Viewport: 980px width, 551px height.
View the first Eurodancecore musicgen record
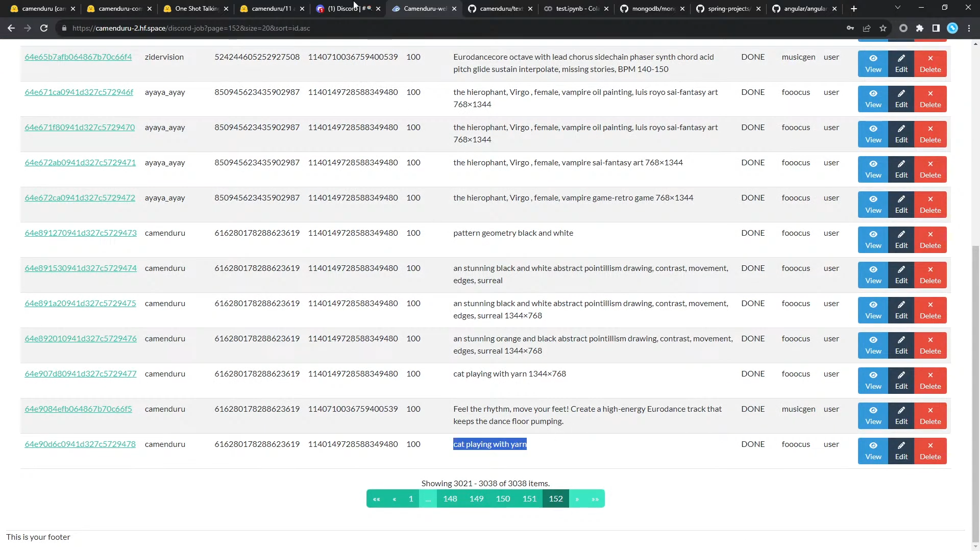point(873,63)
